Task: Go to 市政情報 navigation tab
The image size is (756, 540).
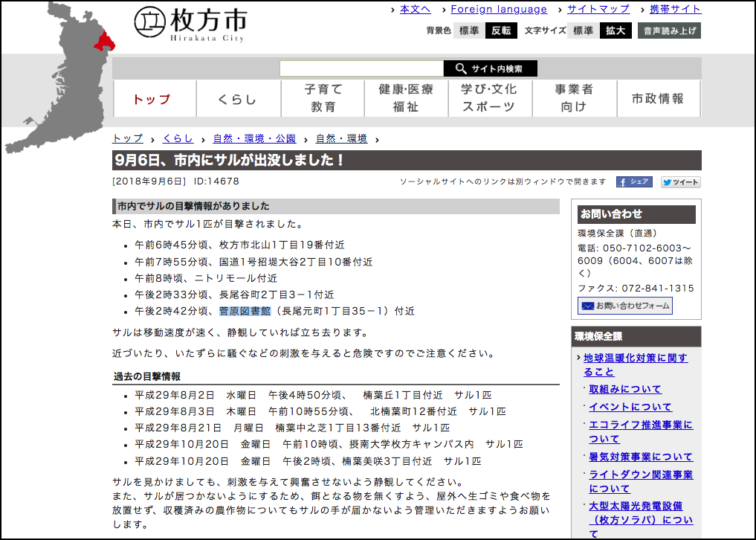Action: (658, 98)
